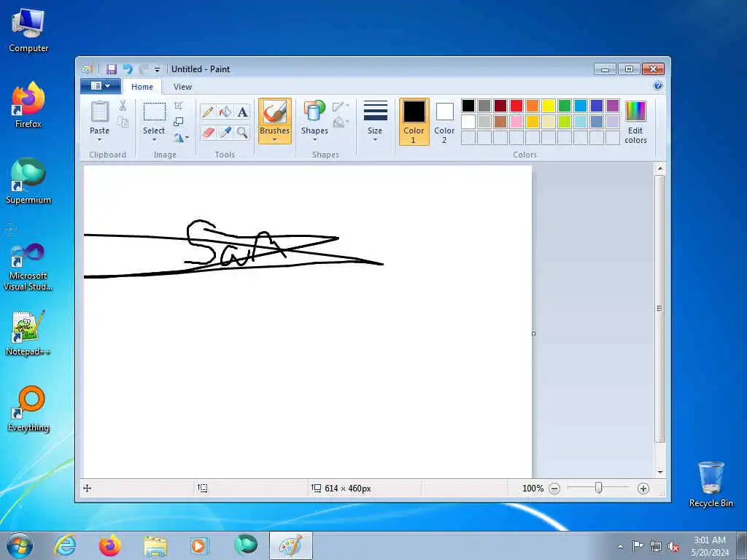Select the Eraser tool

(x=208, y=132)
